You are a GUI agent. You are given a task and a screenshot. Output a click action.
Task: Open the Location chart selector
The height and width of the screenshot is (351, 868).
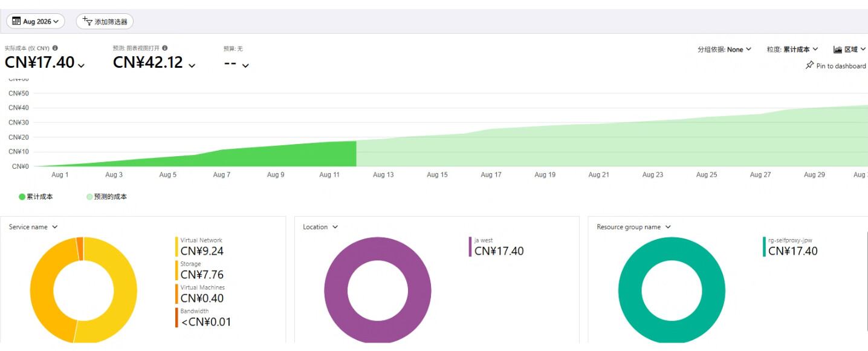(320, 227)
